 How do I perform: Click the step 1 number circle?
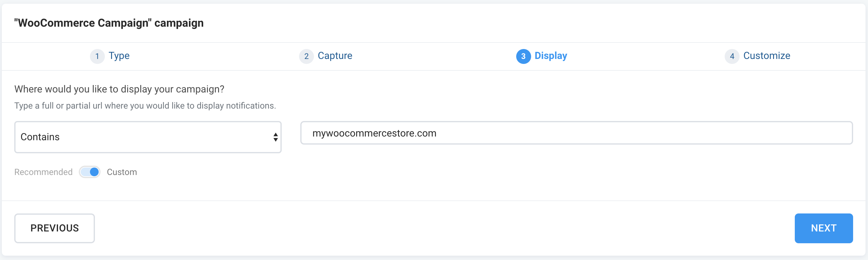click(97, 56)
